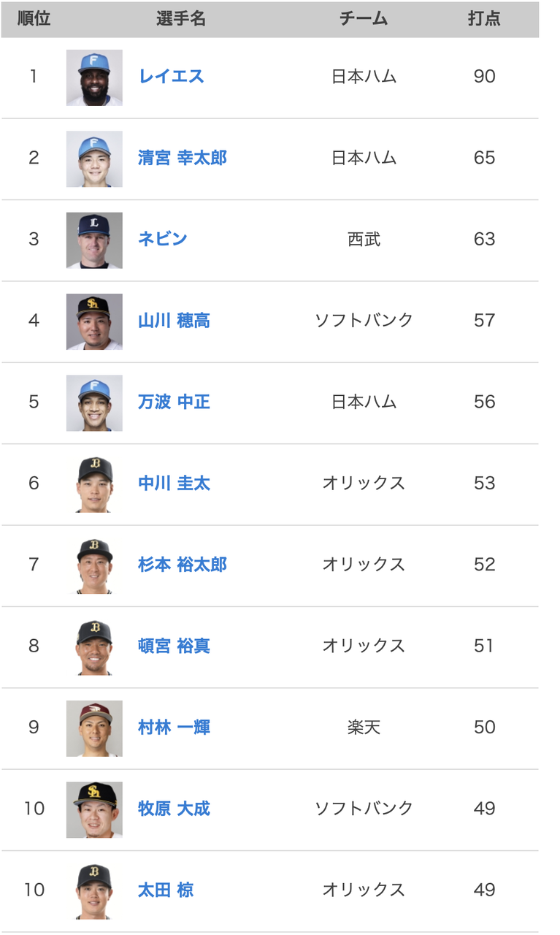This screenshot has height=935, width=560.
Task: Open ネビン player page
Action: pos(163,239)
